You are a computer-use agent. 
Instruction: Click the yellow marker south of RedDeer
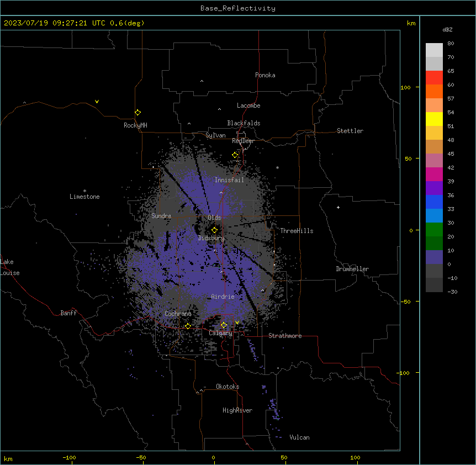click(235, 155)
